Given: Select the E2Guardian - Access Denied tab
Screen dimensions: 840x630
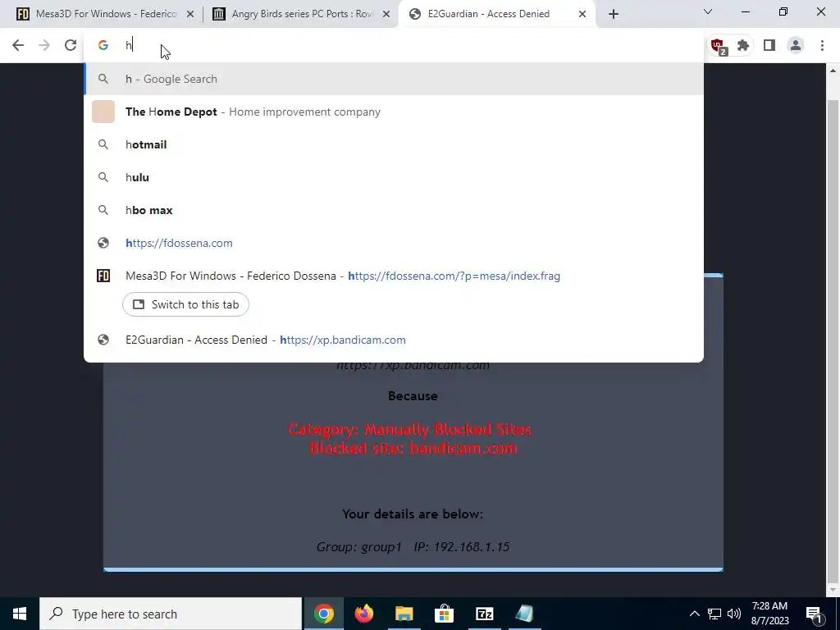Looking at the screenshot, I should pyautogui.click(x=495, y=14).
